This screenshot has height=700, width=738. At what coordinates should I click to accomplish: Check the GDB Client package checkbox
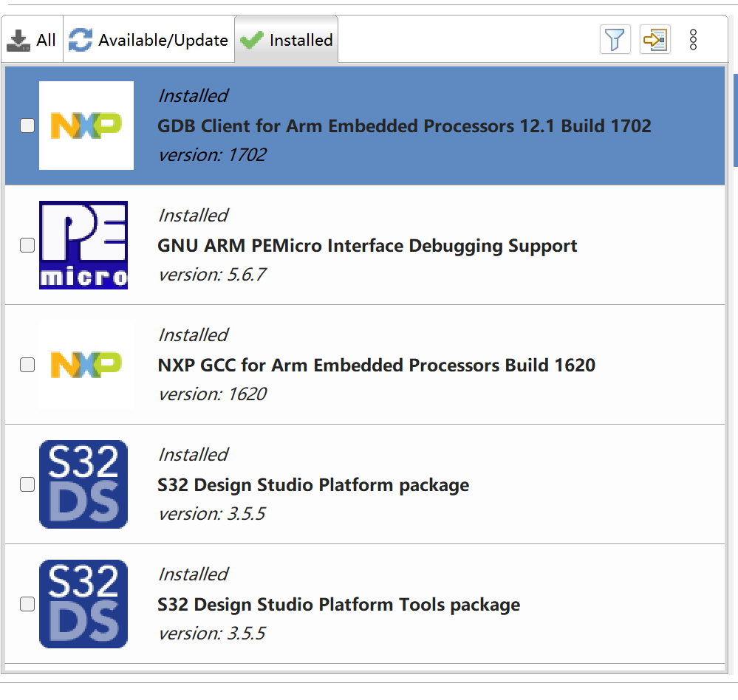(27, 126)
